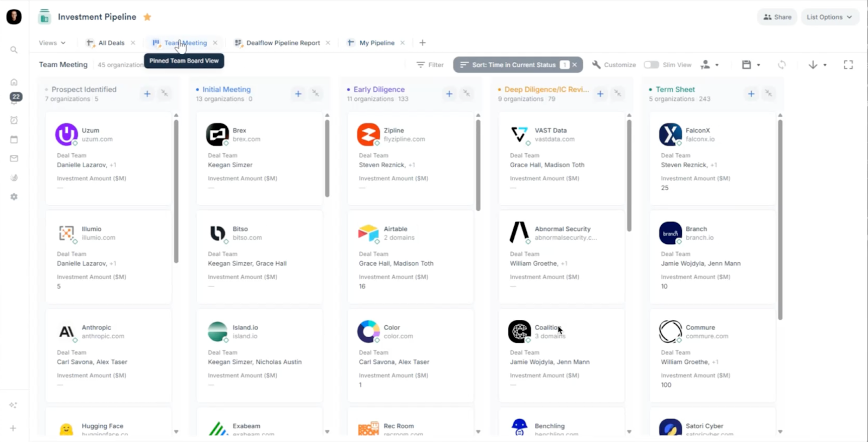Image resolution: width=868 pixels, height=442 pixels.
Task: Click the Abnormal Security card name
Action: point(563,229)
